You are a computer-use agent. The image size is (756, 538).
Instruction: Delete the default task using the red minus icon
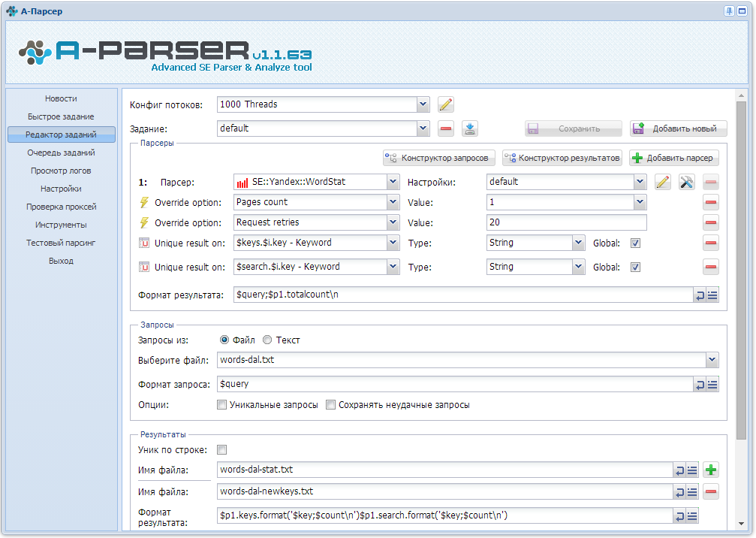point(446,128)
